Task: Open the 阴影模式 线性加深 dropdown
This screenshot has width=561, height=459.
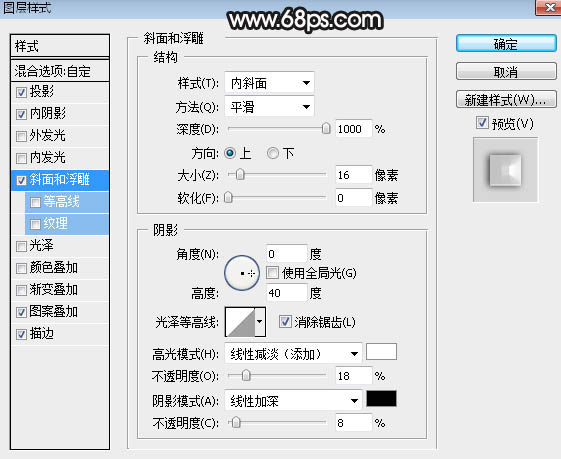Action: coord(293,401)
